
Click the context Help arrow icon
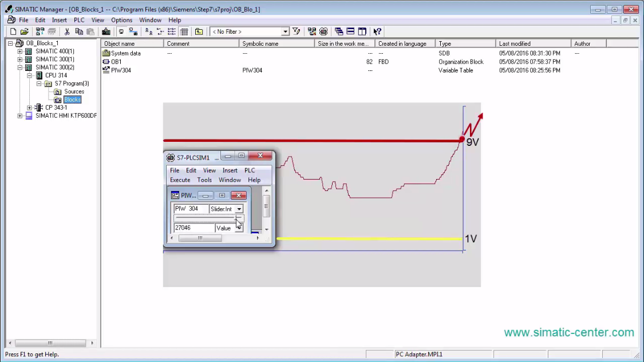[x=377, y=31]
